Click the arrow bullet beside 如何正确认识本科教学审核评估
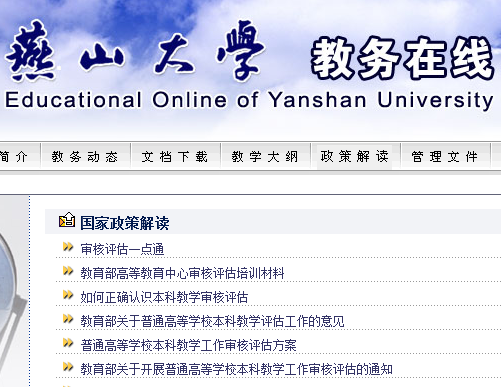The width and height of the screenshot is (501, 387). [68, 295]
